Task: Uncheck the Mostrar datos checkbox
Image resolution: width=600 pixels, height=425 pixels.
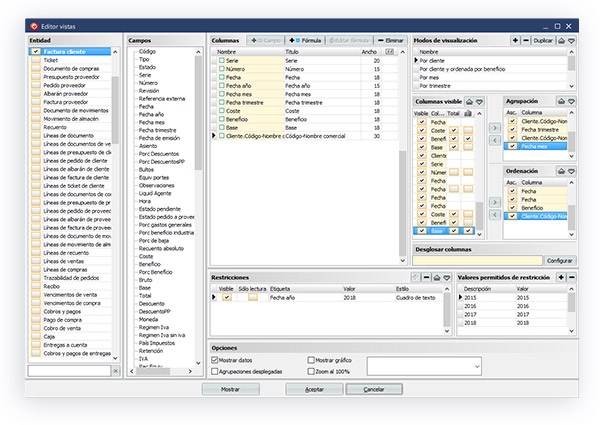Action: tap(215, 358)
